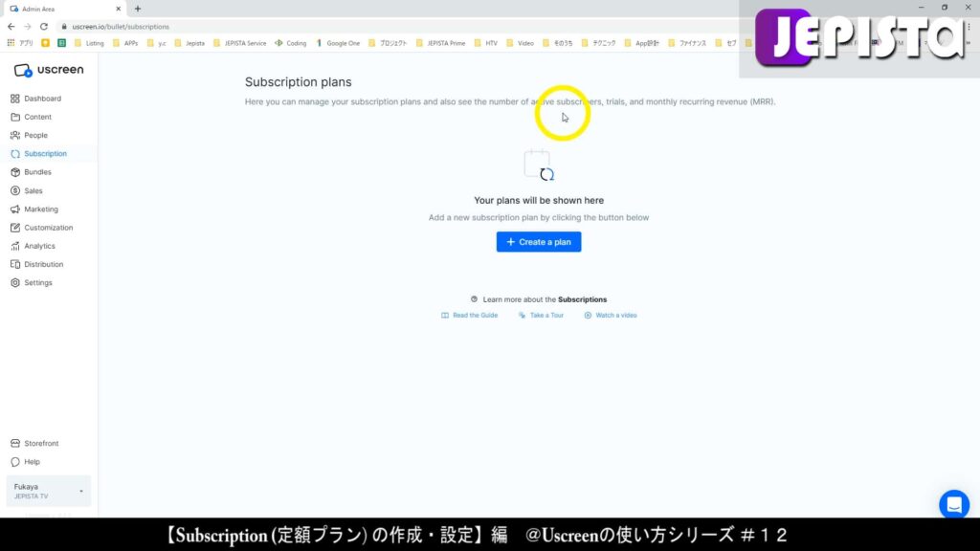The width and height of the screenshot is (980, 551).
Task: Open the Jepista bookmark folder
Action: (189, 43)
